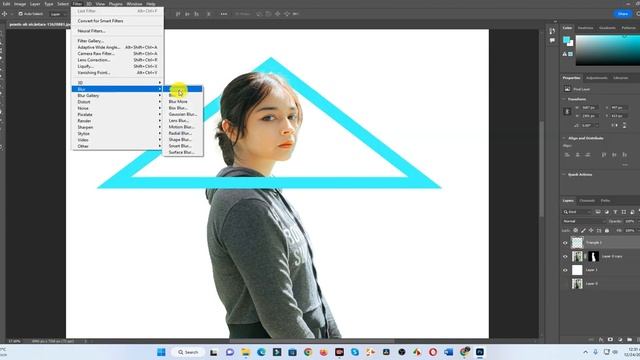Expand the Sharpen submenu

(x=117, y=127)
